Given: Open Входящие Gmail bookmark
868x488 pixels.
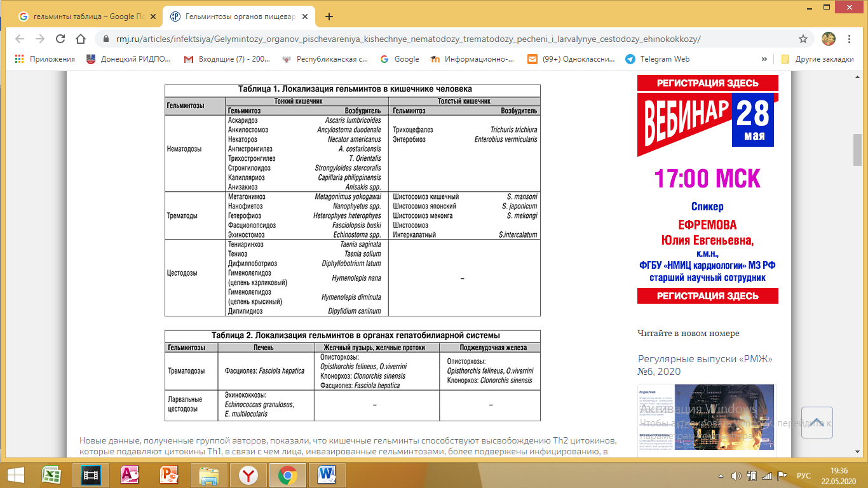Looking at the screenshot, I should pos(227,59).
